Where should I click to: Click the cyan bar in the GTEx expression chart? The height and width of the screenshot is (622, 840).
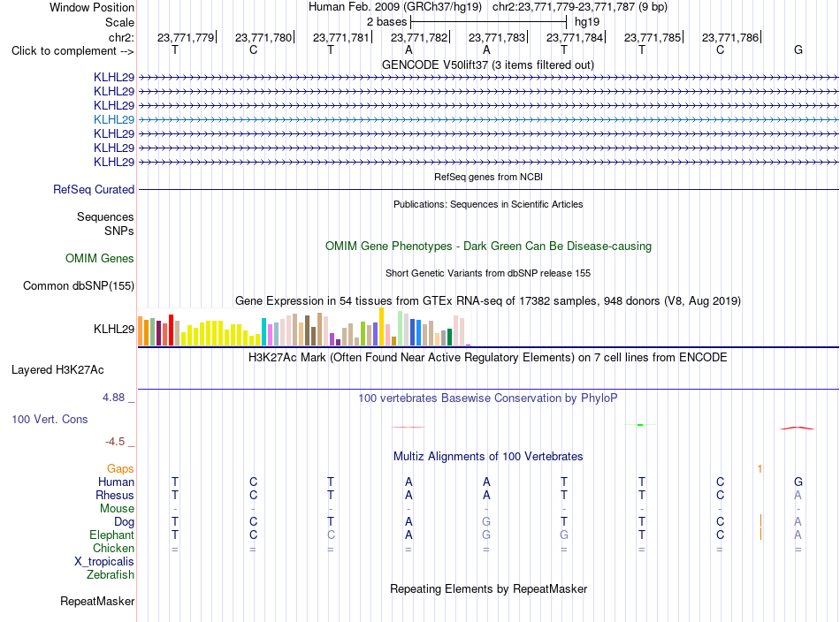[263, 332]
